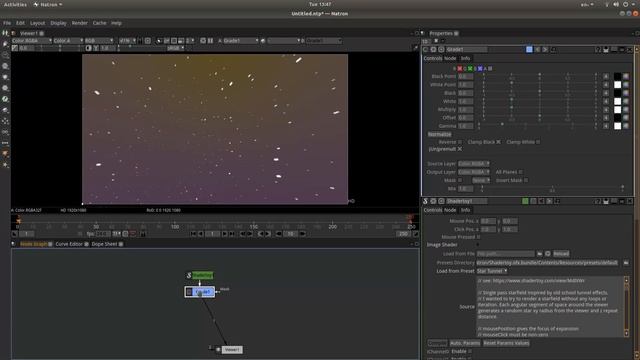The image size is (640, 360).
Task: Click the Black Point color swatch
Action: (x=618, y=76)
